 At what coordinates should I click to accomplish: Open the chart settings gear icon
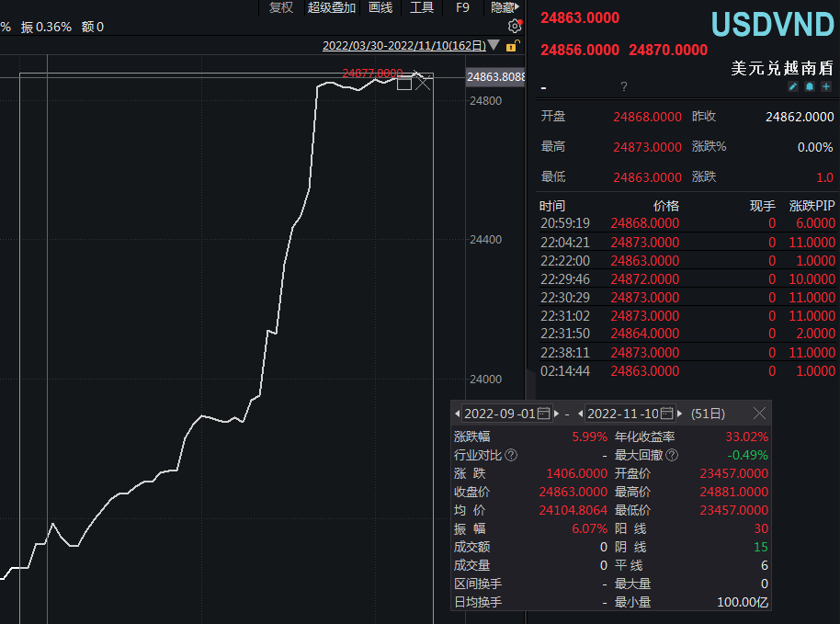515,27
